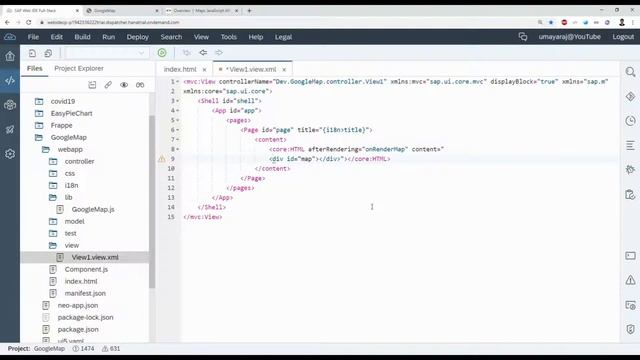Open the Debugger bug icon
This screenshot has width=640, height=360.
tap(630, 169)
